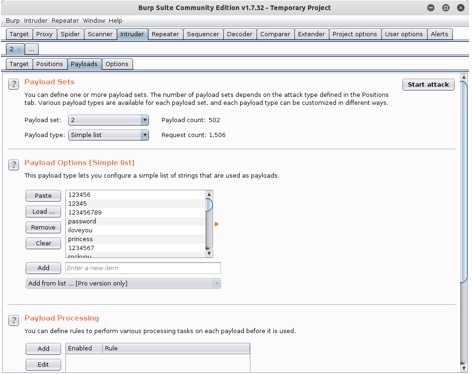The height and width of the screenshot is (374, 472).
Task: Click Edit button in Payload Processing
Action: [43, 364]
